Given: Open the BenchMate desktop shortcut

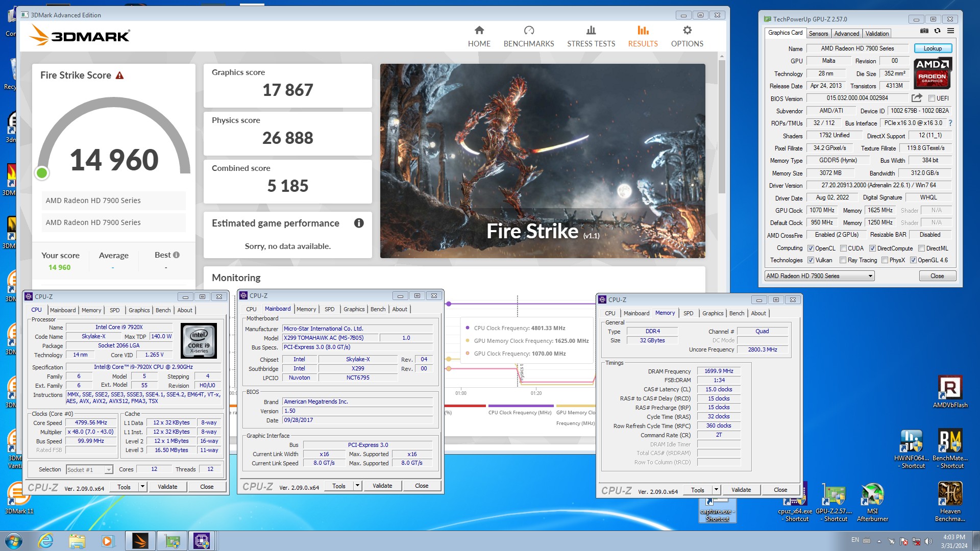Looking at the screenshot, I should (x=950, y=449).
